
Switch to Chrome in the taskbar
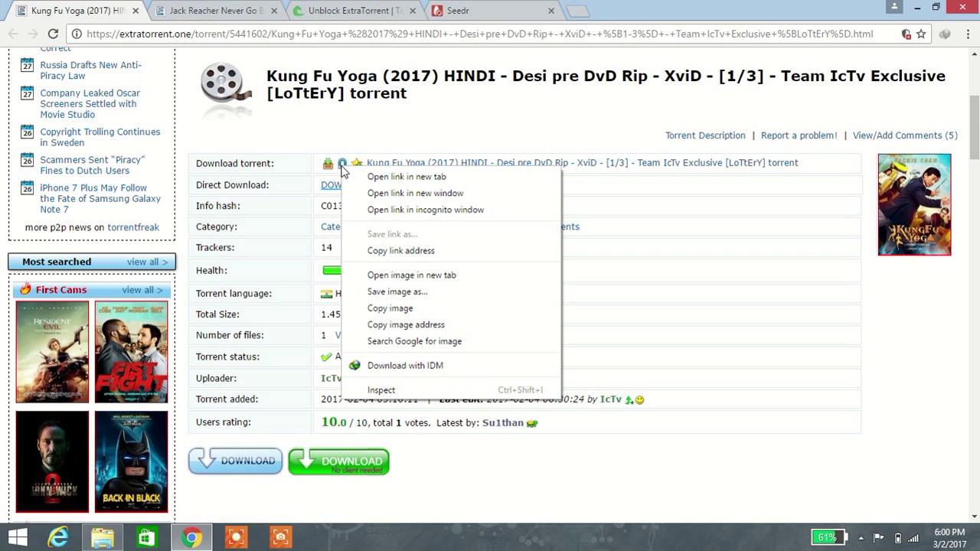[x=191, y=537]
